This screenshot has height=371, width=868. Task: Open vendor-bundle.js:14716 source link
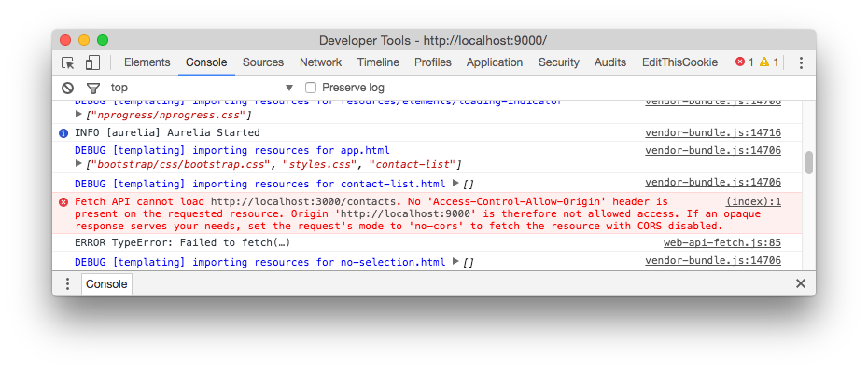(x=713, y=132)
